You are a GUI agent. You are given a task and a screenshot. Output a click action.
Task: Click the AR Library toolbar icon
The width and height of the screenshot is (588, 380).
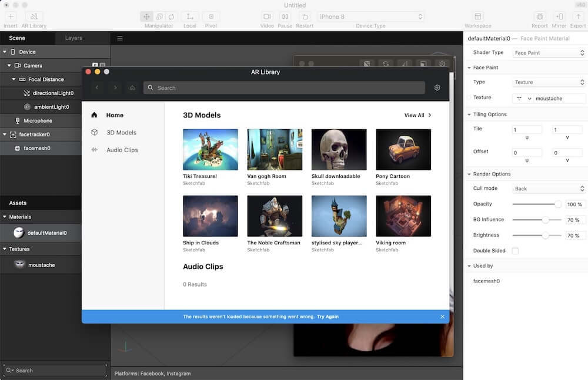(x=34, y=16)
